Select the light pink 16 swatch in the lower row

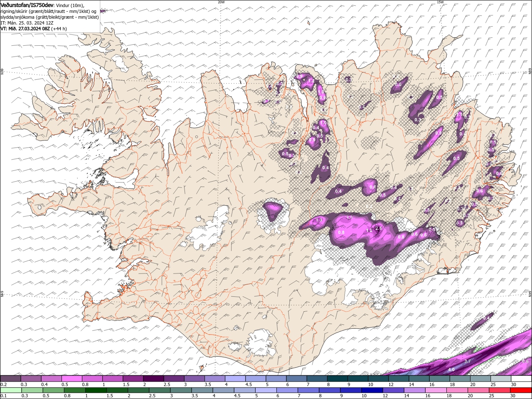click(x=436, y=390)
